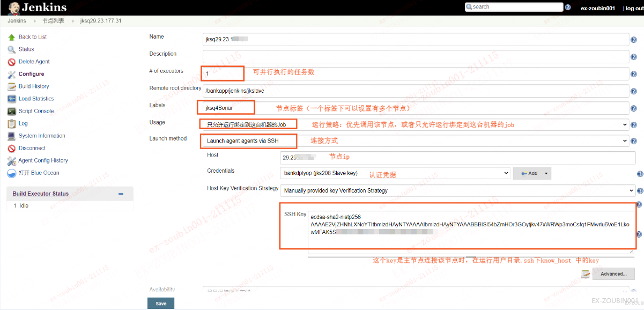Click the System Information monitor icon
644x310 pixels.
12,136
